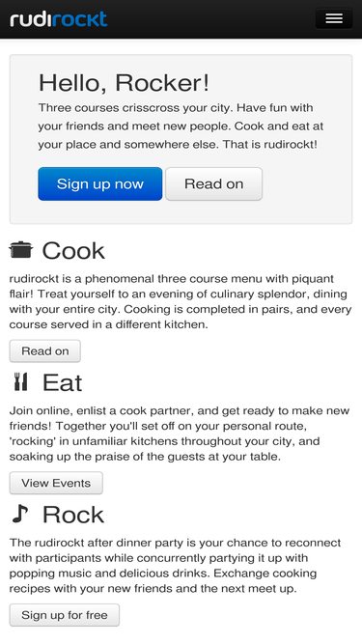Click the cooking pot icon
Viewport: 362px width, 644px height.
tap(21, 250)
